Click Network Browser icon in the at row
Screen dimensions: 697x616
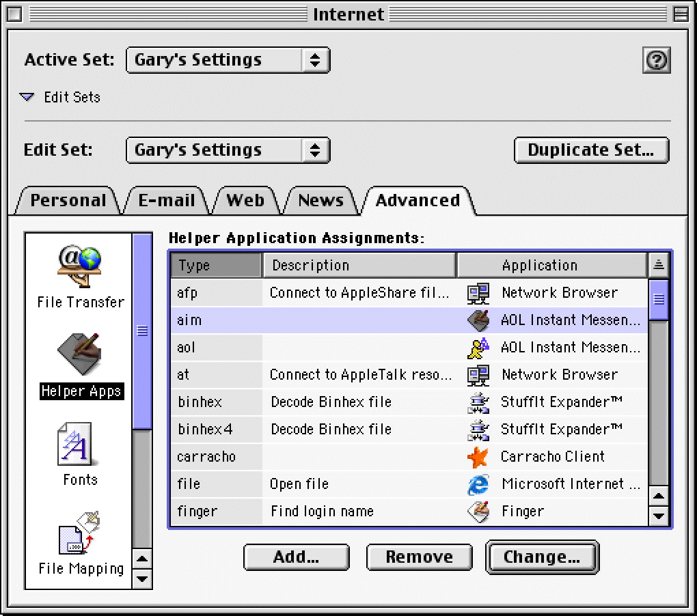(478, 375)
